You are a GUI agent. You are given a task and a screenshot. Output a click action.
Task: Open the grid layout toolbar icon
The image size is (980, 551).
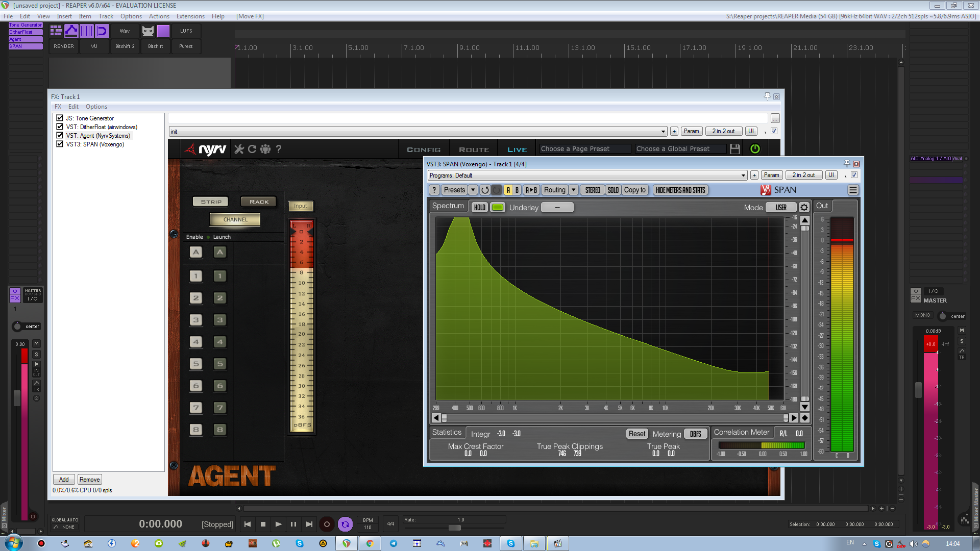[56, 31]
